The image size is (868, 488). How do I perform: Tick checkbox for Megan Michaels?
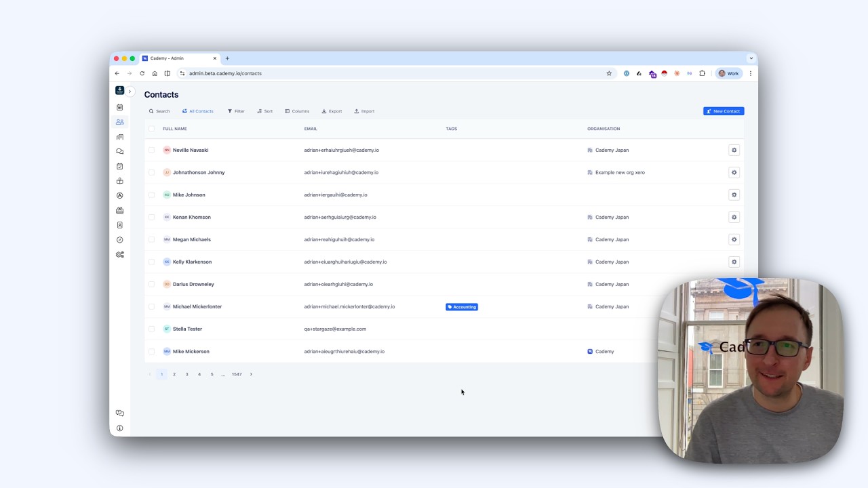[151, 239]
